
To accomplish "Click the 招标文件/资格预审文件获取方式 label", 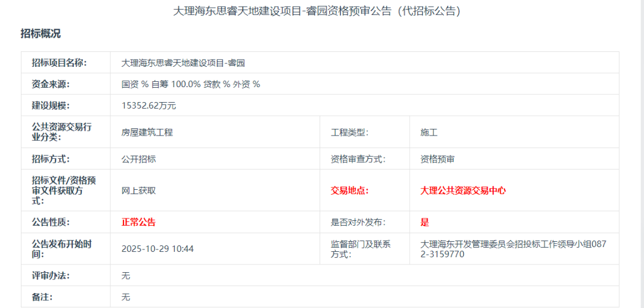I will [64, 190].
